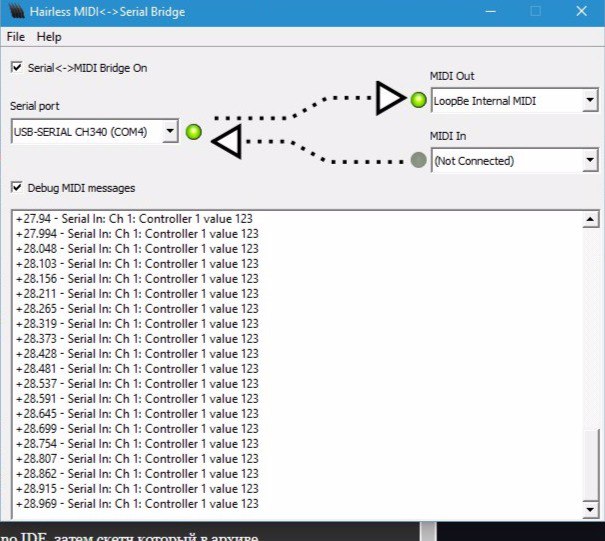Open the File menu
The height and width of the screenshot is (541, 605).
[x=15, y=37]
